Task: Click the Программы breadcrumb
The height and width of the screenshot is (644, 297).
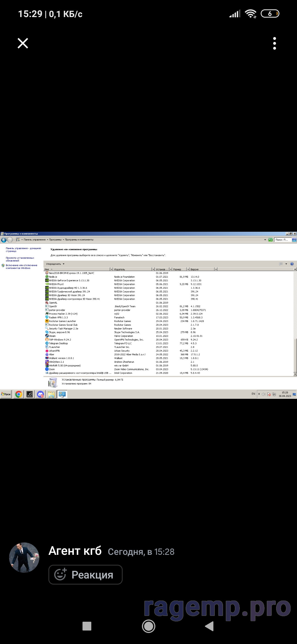Action: coord(55,240)
